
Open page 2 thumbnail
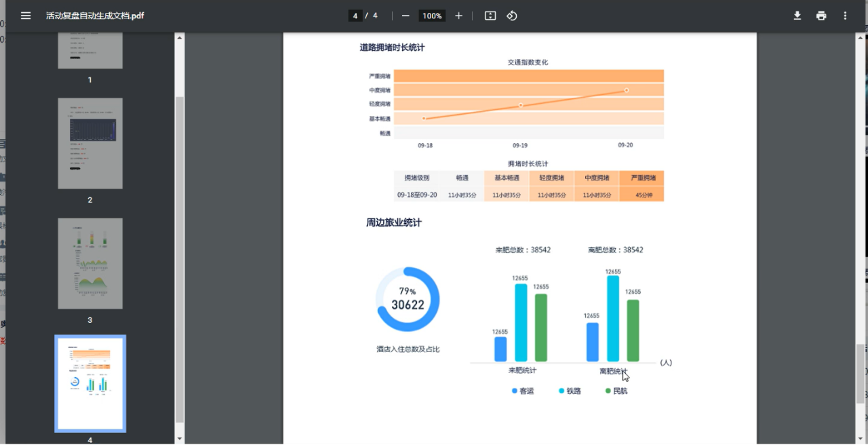90,143
